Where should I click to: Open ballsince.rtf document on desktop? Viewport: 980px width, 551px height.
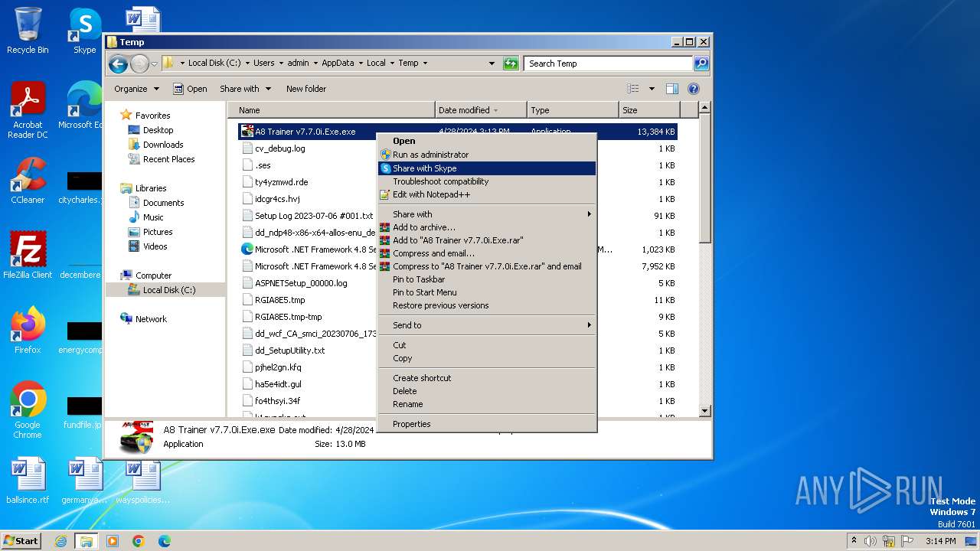tap(28, 481)
